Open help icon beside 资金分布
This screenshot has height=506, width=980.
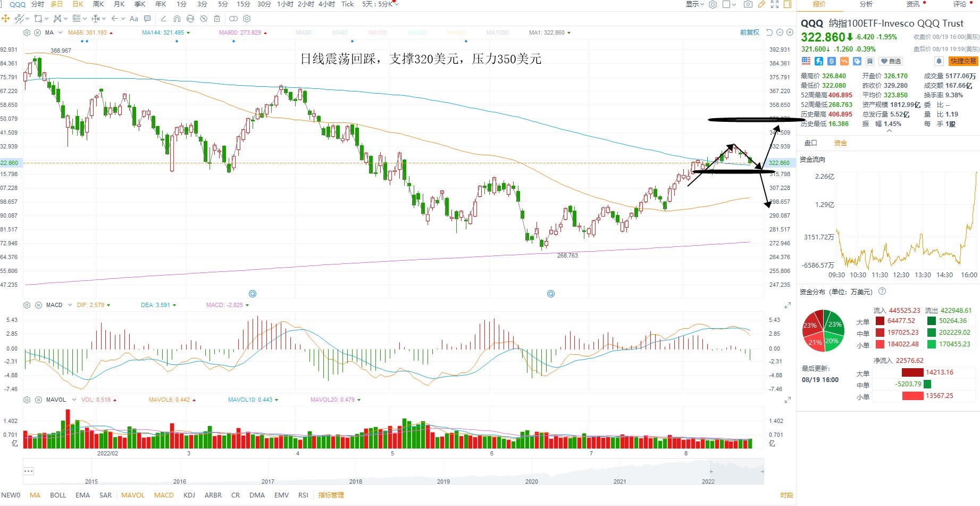coord(883,291)
